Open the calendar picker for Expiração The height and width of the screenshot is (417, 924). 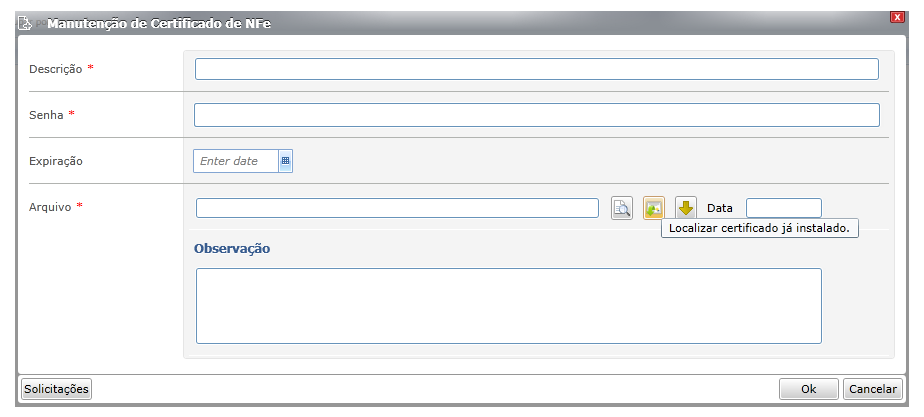(x=285, y=161)
